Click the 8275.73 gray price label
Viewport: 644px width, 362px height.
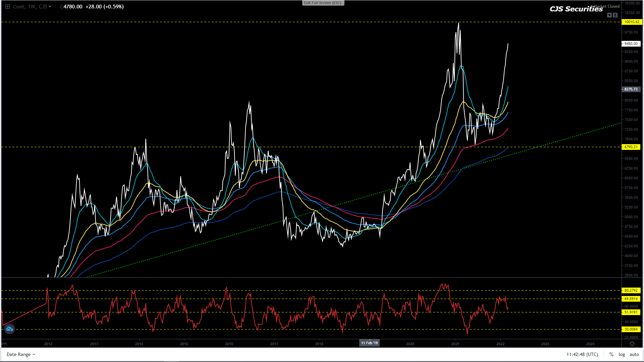tap(631, 89)
